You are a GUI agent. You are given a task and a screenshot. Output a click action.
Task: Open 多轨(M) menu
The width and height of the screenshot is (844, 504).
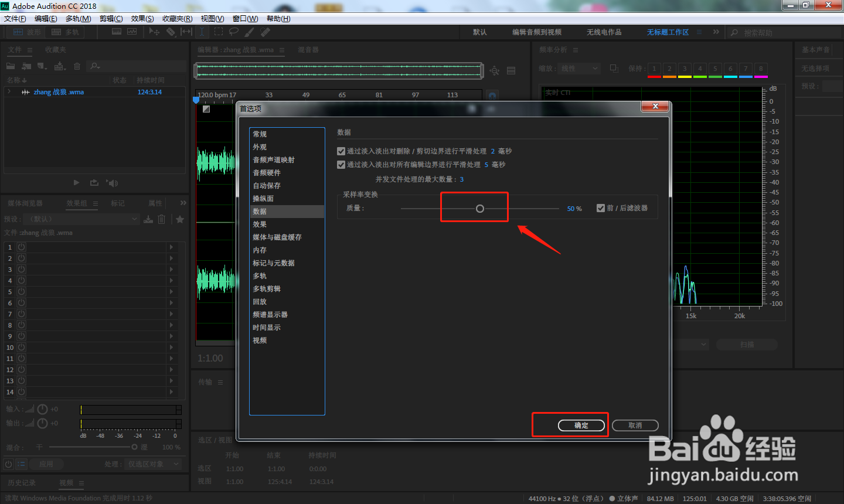pyautogui.click(x=79, y=19)
